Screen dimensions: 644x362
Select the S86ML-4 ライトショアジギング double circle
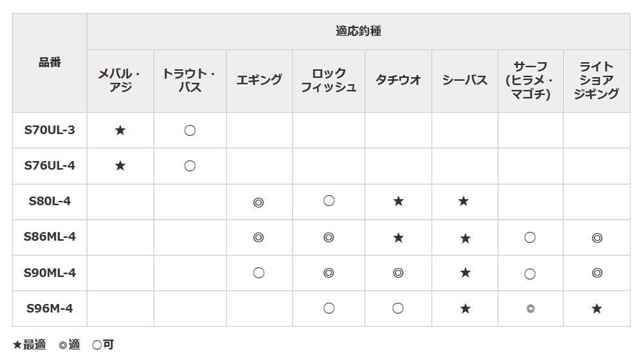(597, 238)
